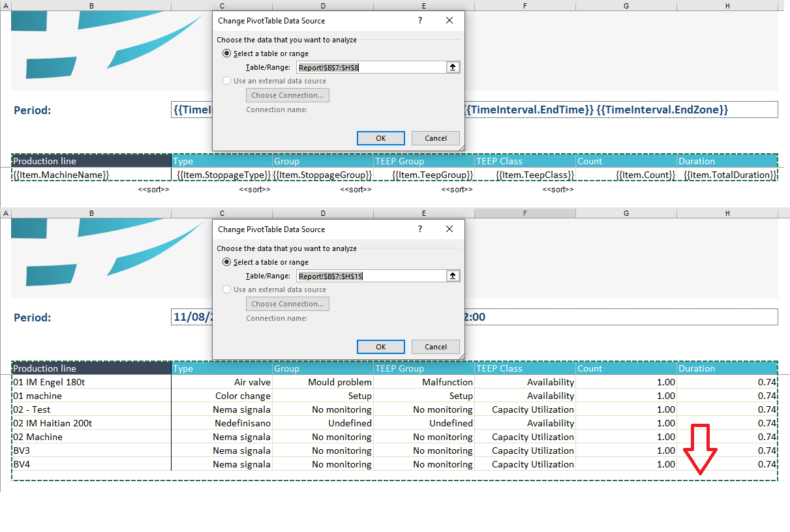Click the range collapse icon in the top dialog
The image size is (790, 532).
[453, 66]
